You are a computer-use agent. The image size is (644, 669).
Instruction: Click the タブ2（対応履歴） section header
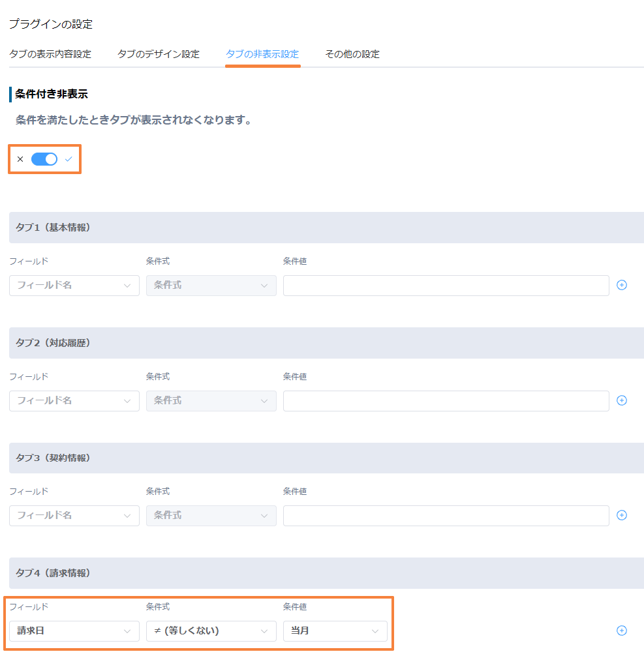point(326,343)
